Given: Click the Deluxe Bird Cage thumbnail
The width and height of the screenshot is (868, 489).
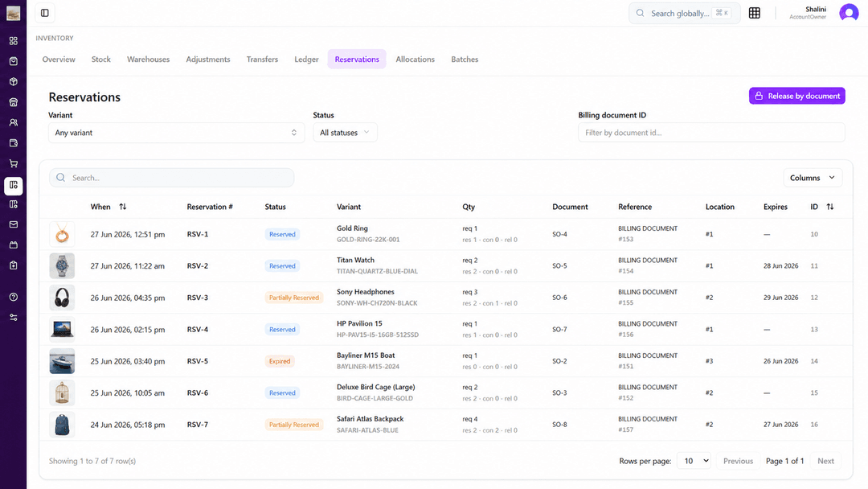Looking at the screenshot, I should tap(62, 392).
